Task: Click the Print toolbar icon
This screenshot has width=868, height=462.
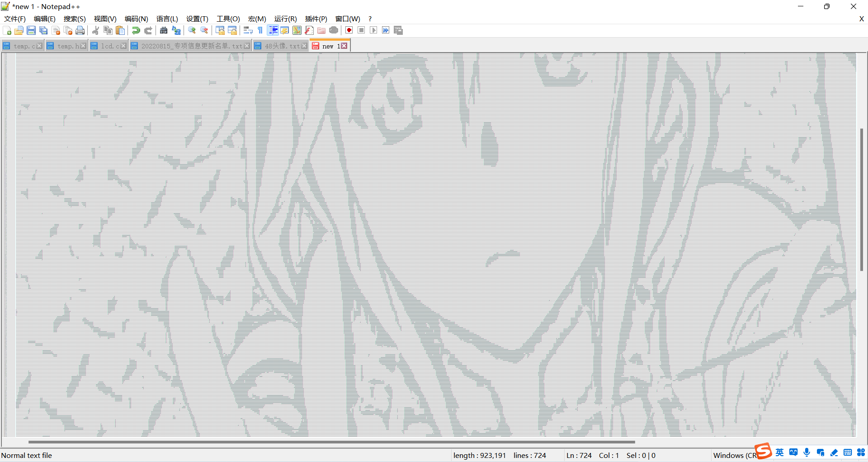Action: [x=80, y=30]
